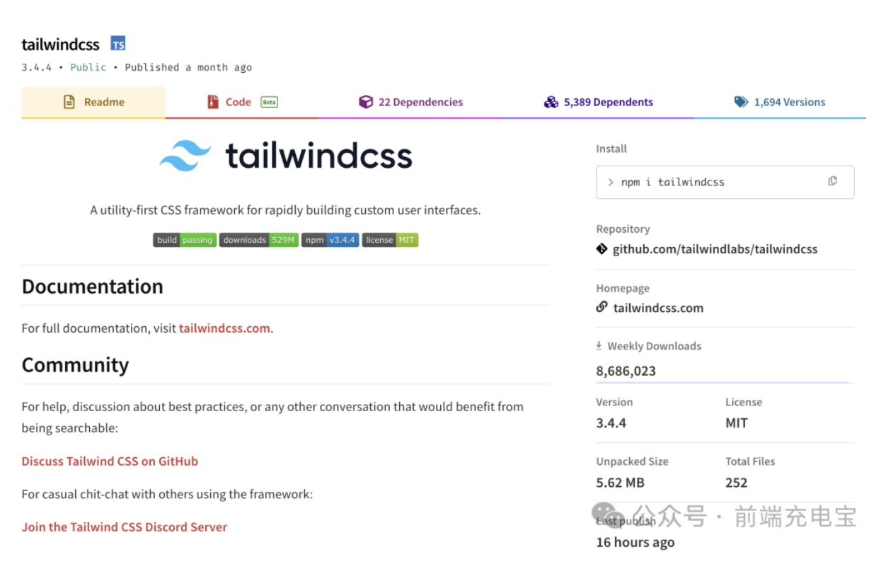Click the TS TypeScript badge icon

(118, 44)
